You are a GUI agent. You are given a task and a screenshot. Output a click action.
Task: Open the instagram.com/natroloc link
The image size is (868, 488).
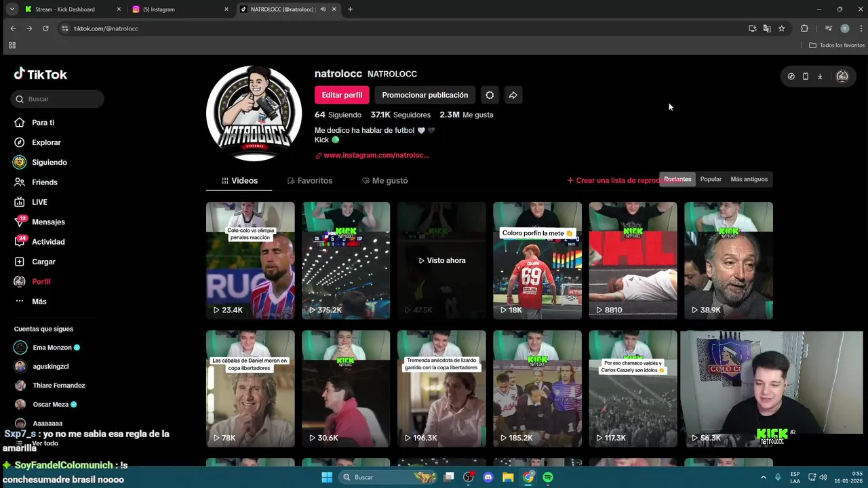372,155
